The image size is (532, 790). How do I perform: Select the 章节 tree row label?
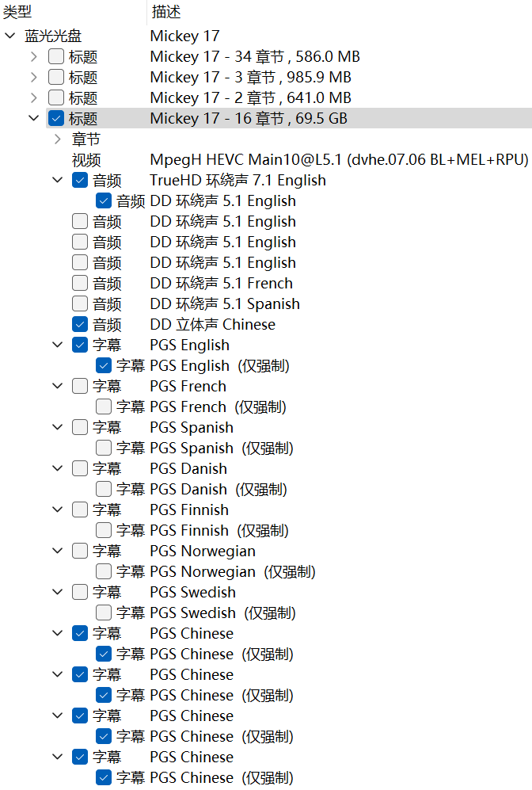[86, 139]
